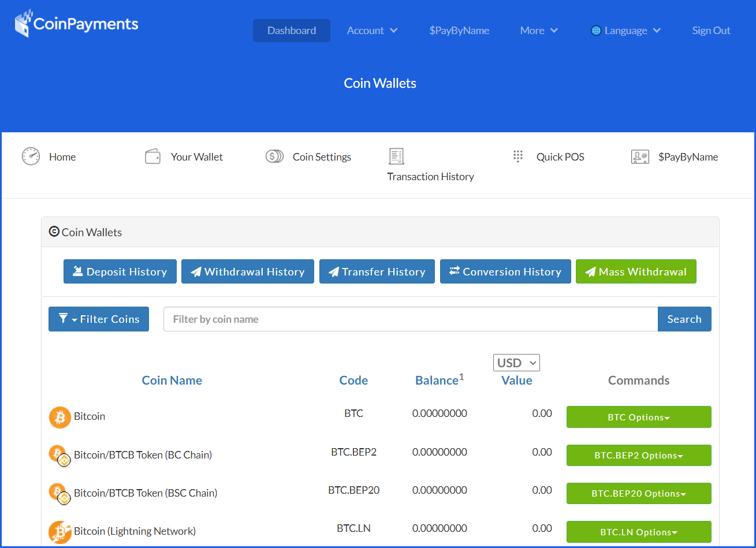756x548 pixels.
Task: Open Your Wallet section
Action: tap(197, 157)
